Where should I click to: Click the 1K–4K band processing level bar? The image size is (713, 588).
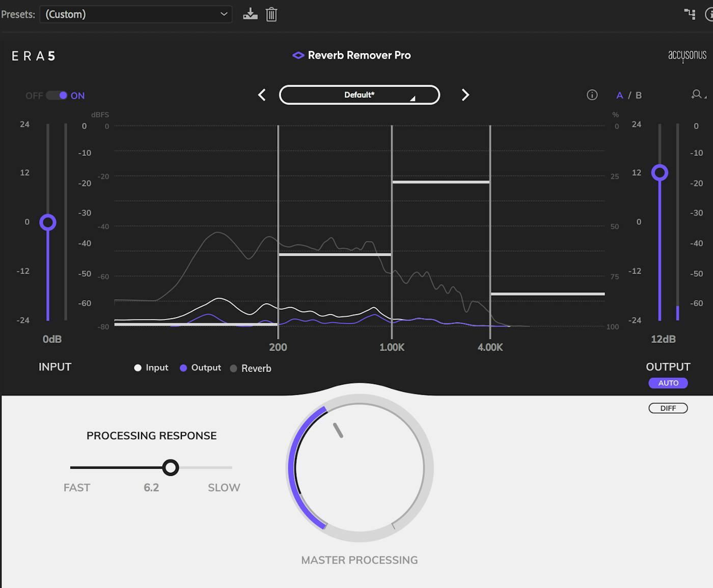[441, 182]
